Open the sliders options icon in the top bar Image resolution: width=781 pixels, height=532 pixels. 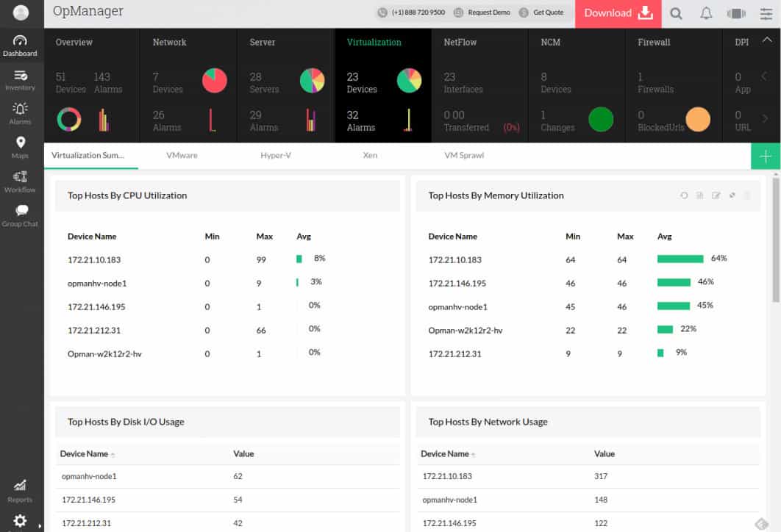[766, 13]
